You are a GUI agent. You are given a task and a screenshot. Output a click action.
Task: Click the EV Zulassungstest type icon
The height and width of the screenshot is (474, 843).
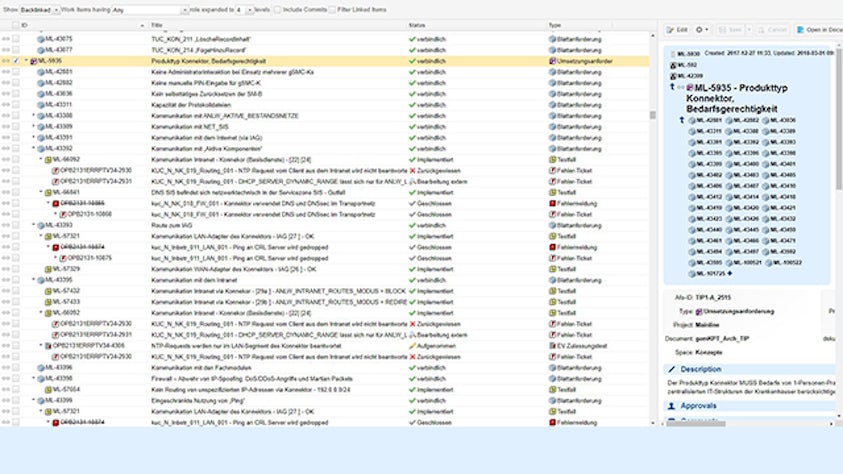pyautogui.click(x=552, y=346)
